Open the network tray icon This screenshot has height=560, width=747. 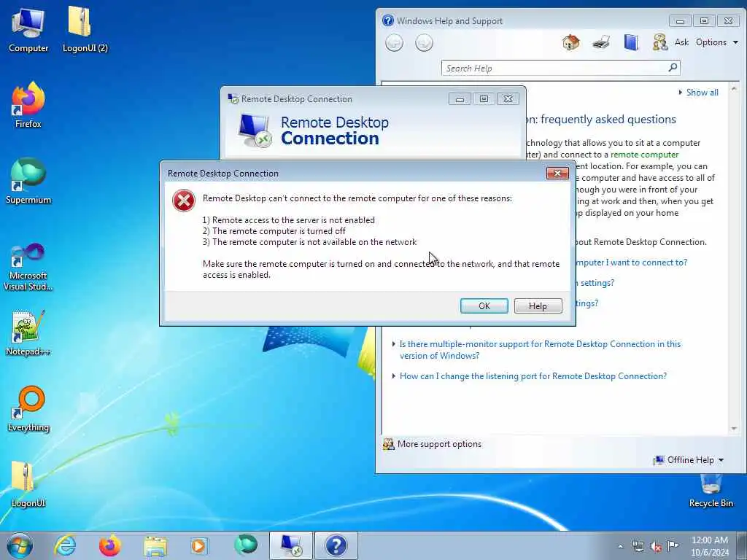(x=638, y=547)
